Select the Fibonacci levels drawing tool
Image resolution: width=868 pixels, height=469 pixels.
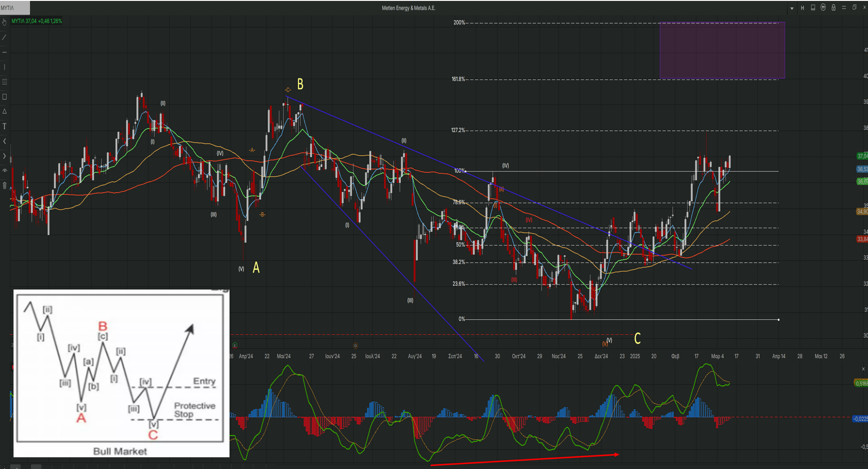pyautogui.click(x=4, y=82)
